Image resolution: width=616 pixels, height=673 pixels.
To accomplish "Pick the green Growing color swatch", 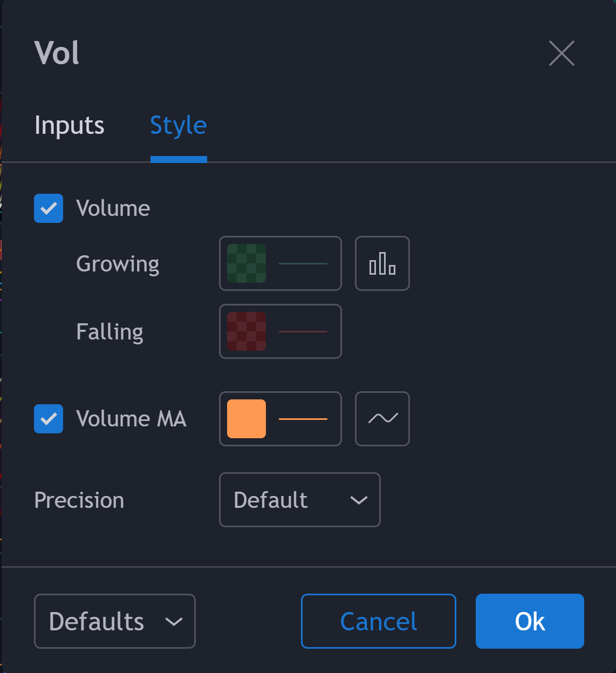I will [247, 263].
